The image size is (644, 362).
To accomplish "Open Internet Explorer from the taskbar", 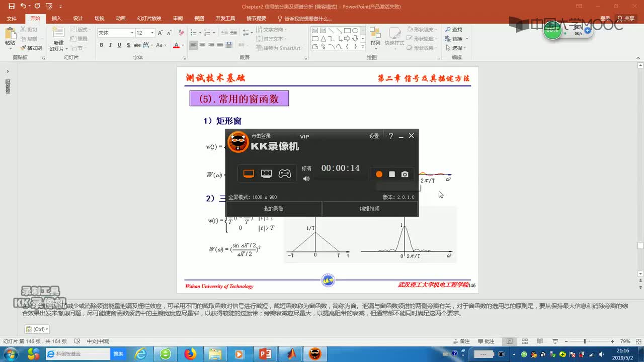I will (141, 354).
